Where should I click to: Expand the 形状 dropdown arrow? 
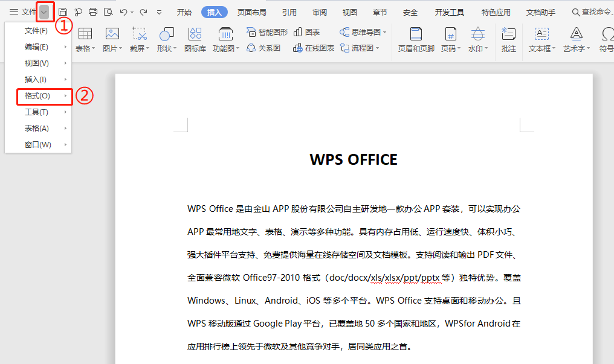(x=175, y=48)
